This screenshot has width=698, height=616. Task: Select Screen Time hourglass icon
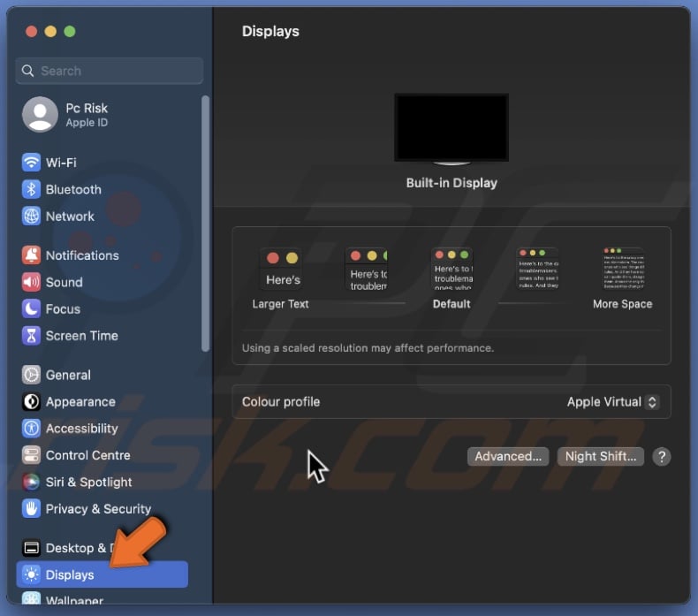click(x=31, y=335)
